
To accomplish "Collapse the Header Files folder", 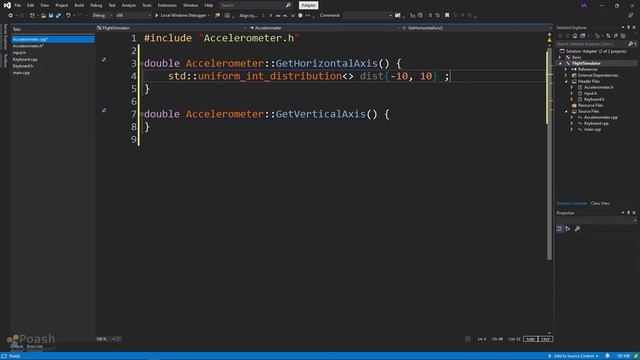I will point(566,81).
